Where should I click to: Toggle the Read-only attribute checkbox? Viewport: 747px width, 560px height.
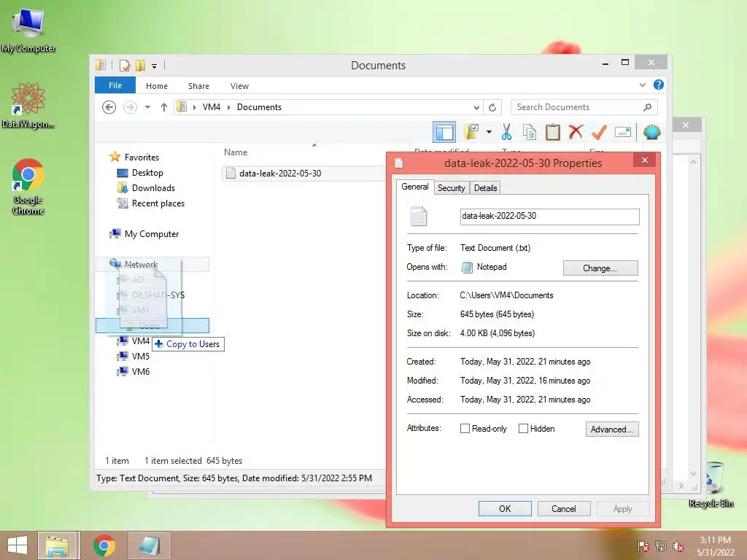(465, 429)
